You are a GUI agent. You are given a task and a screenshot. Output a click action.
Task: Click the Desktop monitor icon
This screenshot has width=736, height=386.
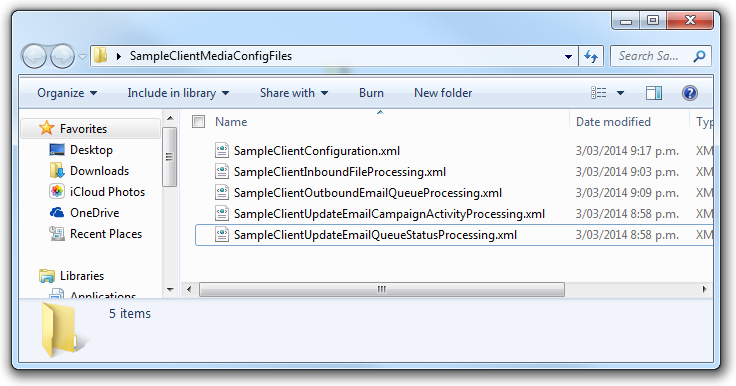(x=57, y=150)
